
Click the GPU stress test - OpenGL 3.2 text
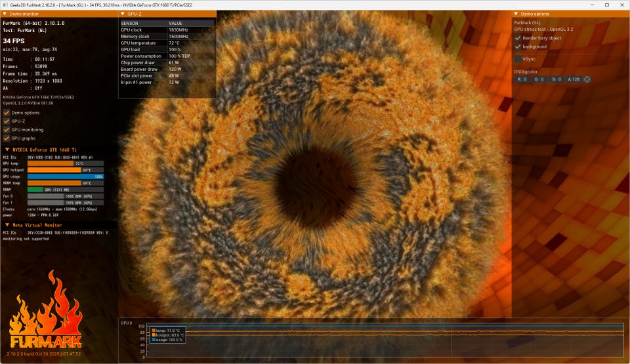coord(543,30)
